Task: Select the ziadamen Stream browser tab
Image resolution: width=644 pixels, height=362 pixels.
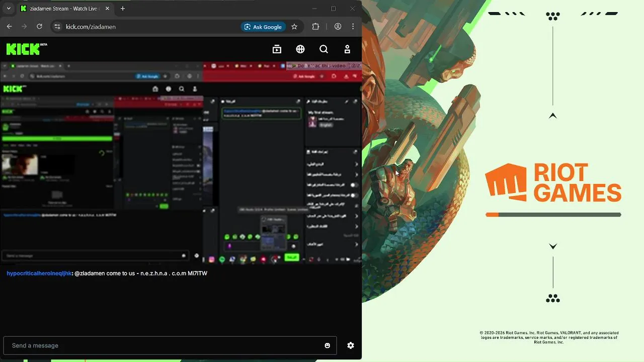Action: (64, 9)
